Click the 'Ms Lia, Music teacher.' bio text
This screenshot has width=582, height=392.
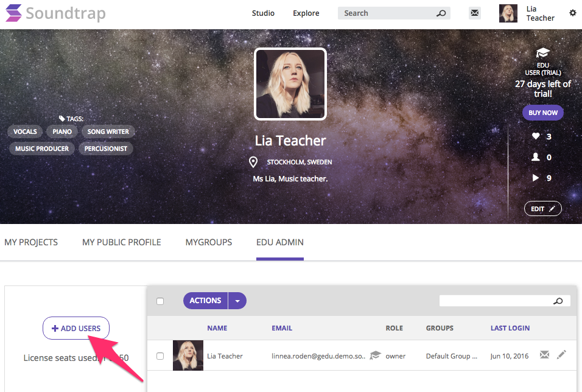(x=290, y=178)
